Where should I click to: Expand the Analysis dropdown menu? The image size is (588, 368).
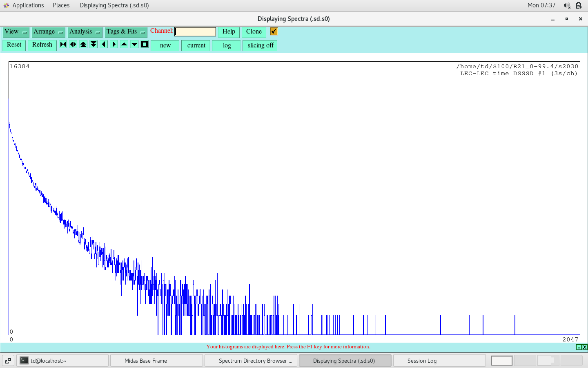click(x=85, y=32)
